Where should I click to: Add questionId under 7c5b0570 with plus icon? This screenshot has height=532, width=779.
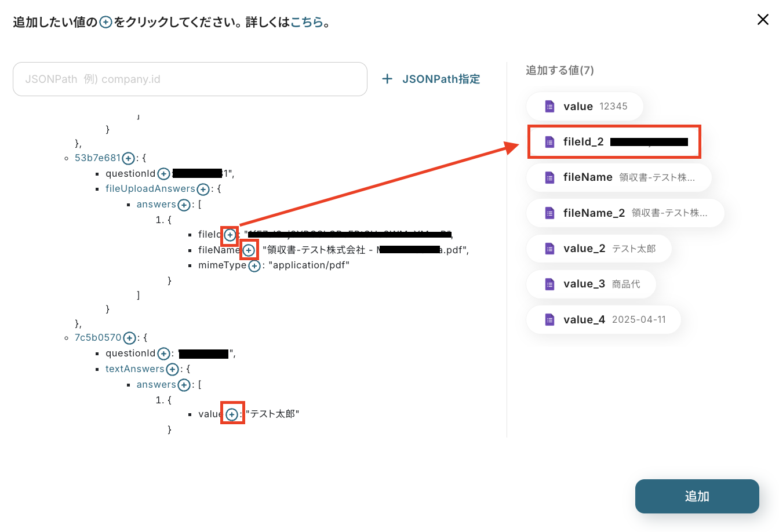pos(163,354)
